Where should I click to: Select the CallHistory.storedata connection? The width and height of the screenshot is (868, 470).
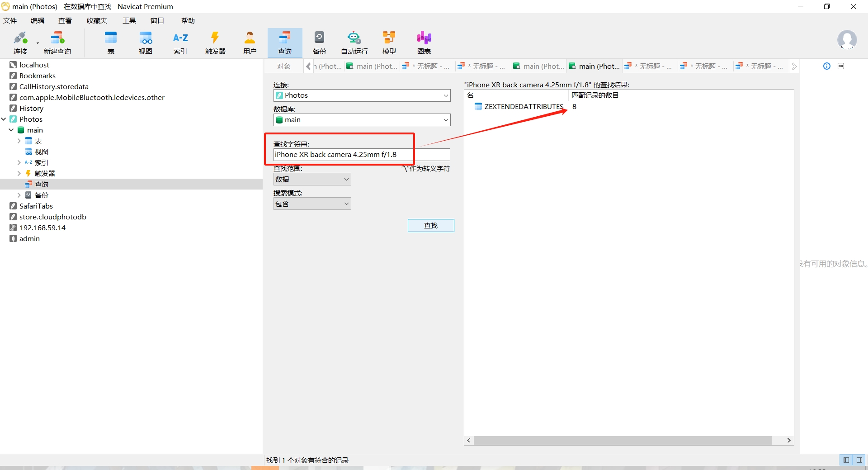[x=54, y=86]
